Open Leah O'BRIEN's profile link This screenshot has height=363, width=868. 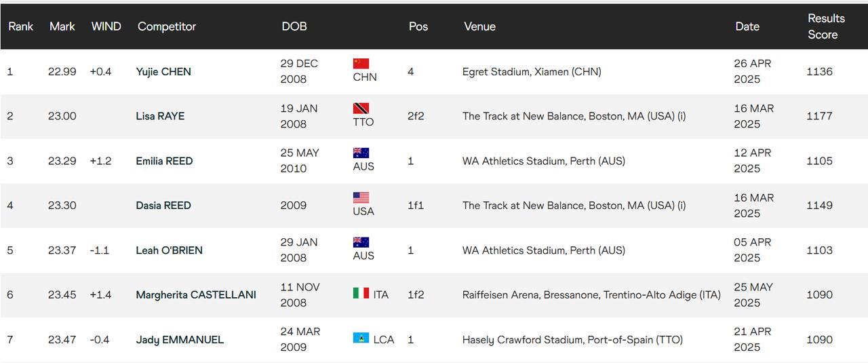[x=169, y=250]
